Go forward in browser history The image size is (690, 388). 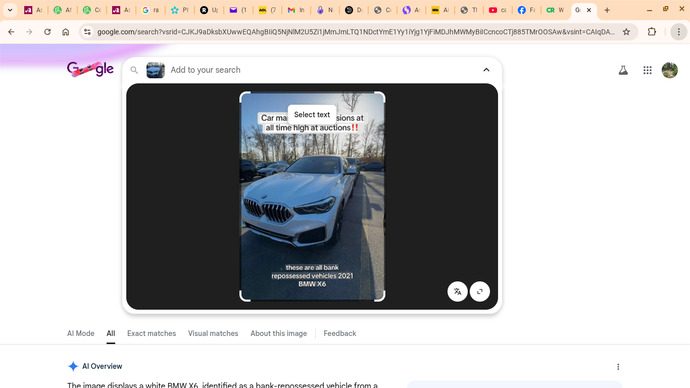click(29, 32)
